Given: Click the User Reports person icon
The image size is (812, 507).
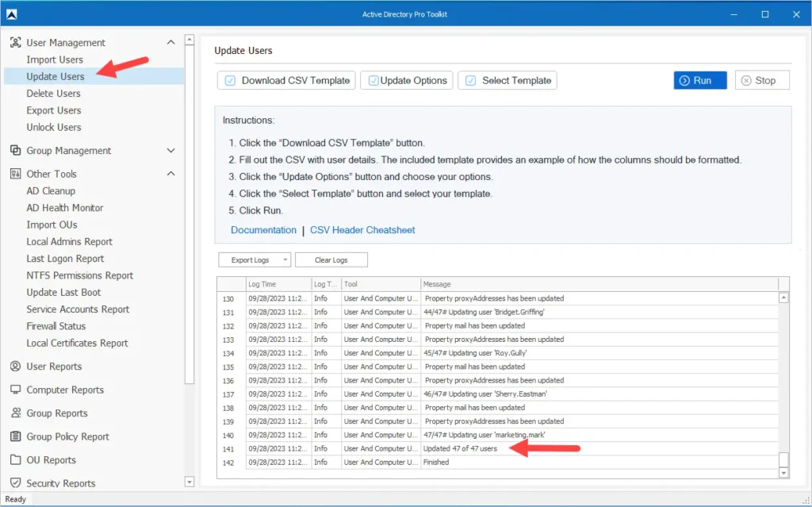Looking at the screenshot, I should click(16, 366).
